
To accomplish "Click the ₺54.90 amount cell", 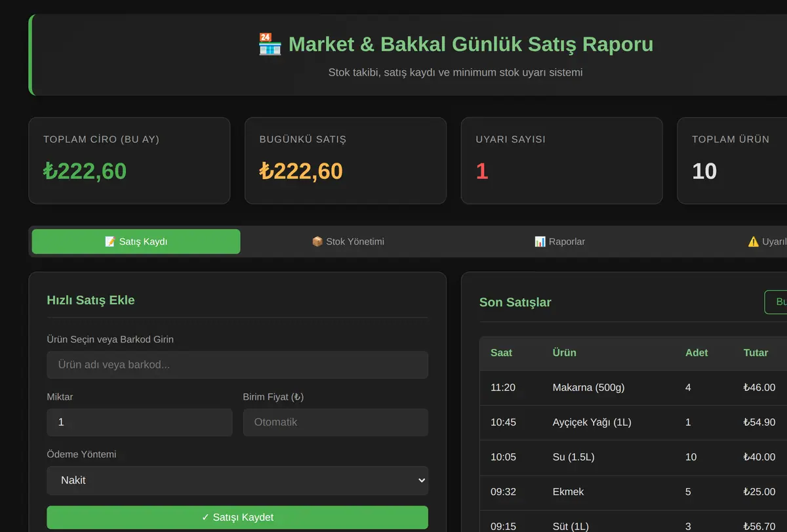I will [x=759, y=422].
